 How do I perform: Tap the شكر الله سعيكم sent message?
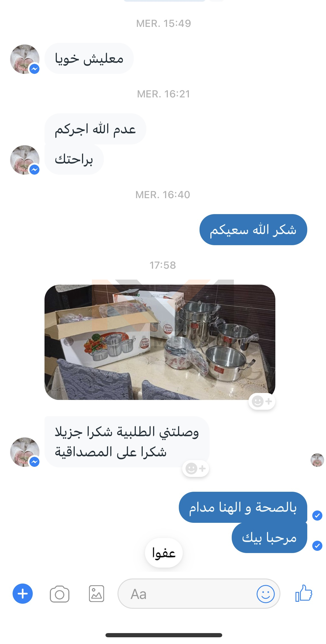click(253, 230)
